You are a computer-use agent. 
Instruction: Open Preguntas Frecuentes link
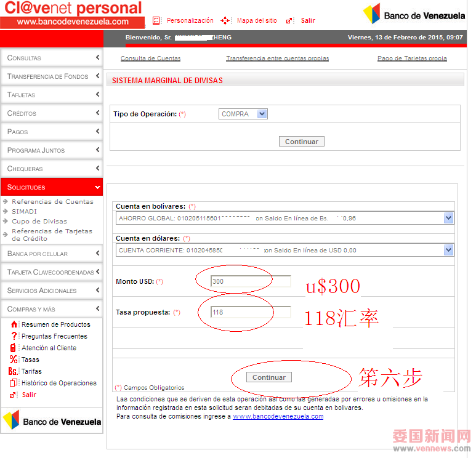point(54,336)
